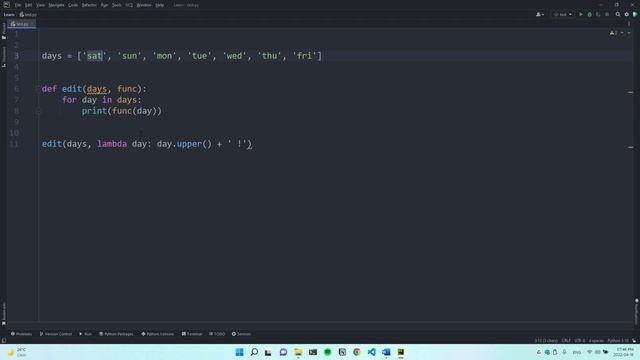Open the File menu
This screenshot has width=640, height=360.
click(18, 5)
